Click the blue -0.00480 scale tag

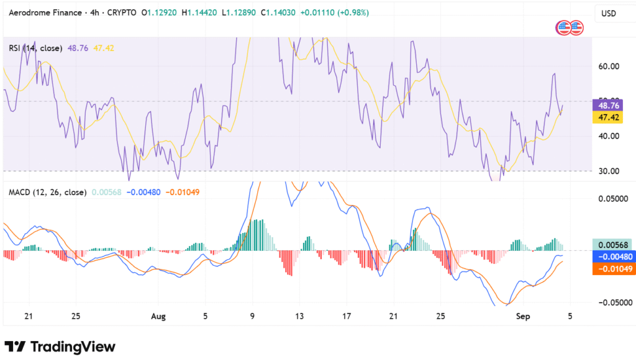pyautogui.click(x=614, y=257)
